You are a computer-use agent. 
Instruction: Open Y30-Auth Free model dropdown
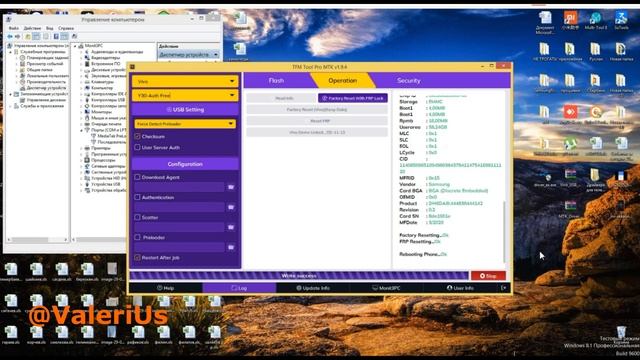tap(185, 96)
